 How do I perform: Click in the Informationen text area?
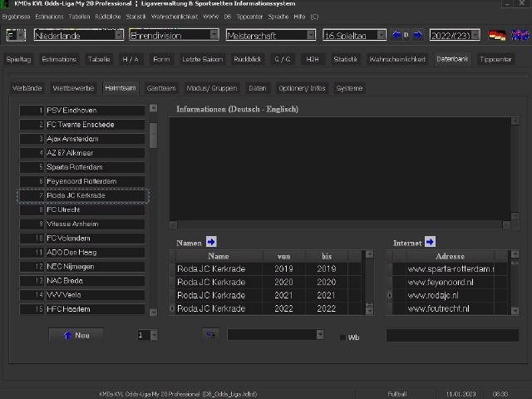coord(340,169)
